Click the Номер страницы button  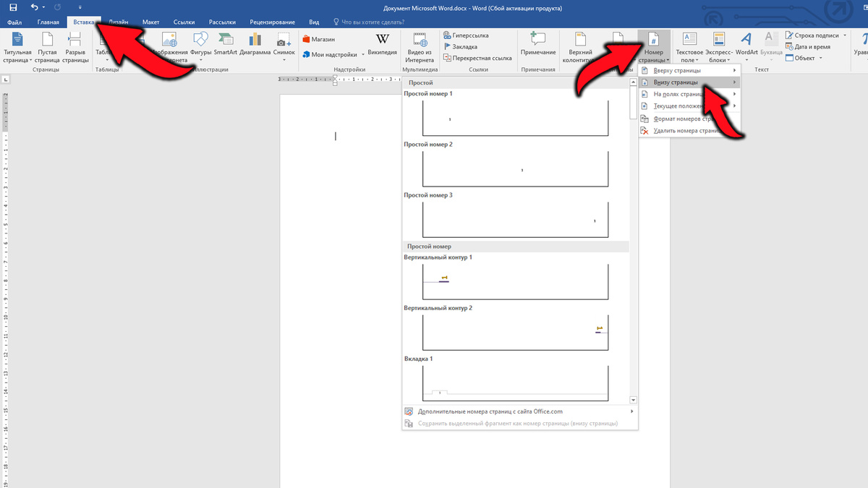(653, 47)
